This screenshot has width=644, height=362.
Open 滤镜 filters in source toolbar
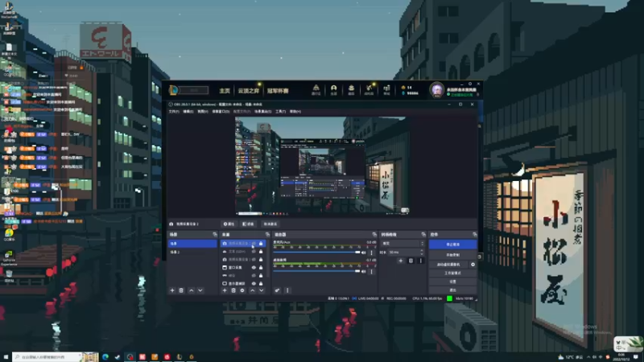(248, 224)
